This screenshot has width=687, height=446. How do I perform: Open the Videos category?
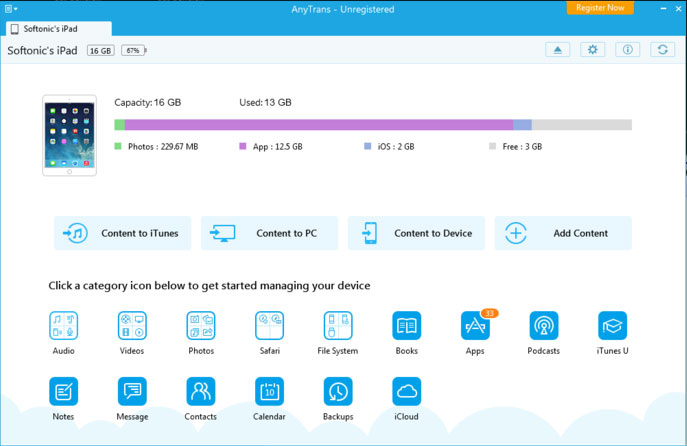point(132,326)
